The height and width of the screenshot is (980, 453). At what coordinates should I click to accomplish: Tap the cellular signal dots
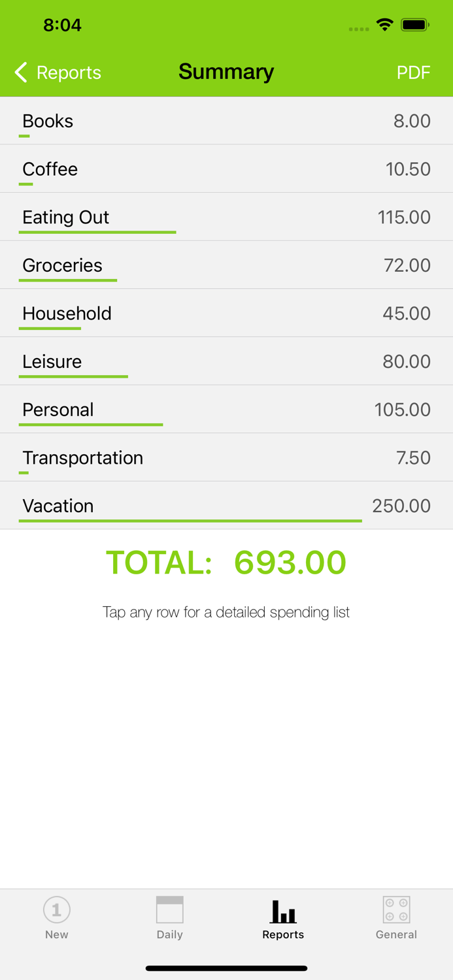click(359, 29)
